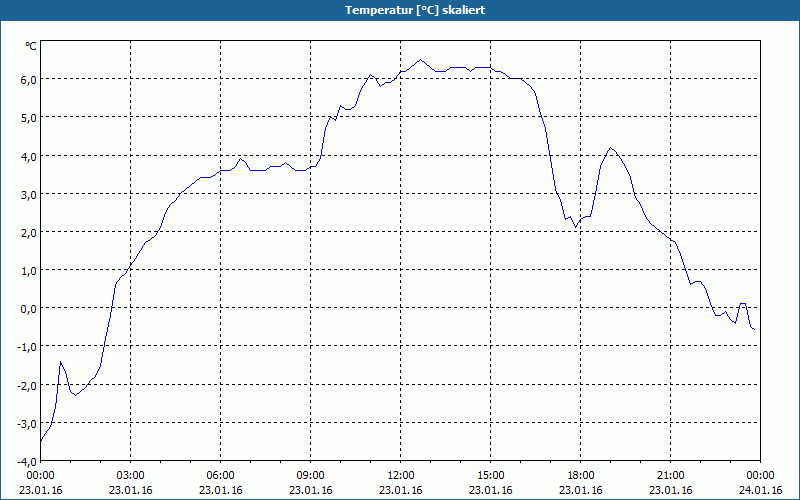Select the 3,0 y-axis label
Image resolution: width=800 pixels, height=500 pixels.
(29, 194)
